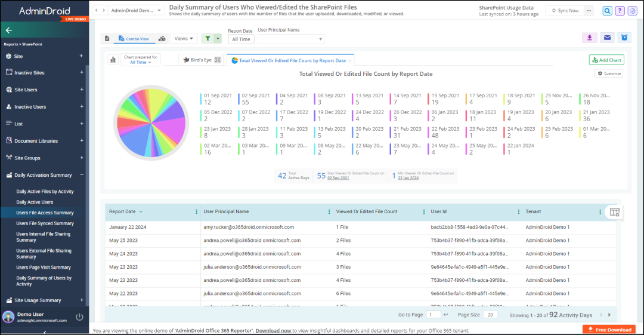644x335 pixels.
Task: Navigate to next report arrow at top
Action: [x=104, y=10]
